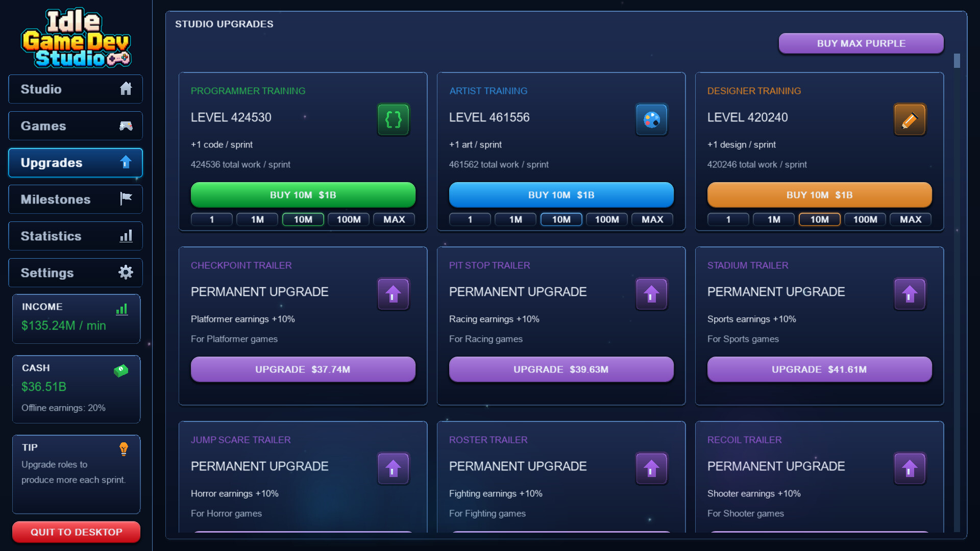The width and height of the screenshot is (980, 551).
Task: Upgrade Pit Stop Trailer for $39.63M
Action: (x=561, y=369)
